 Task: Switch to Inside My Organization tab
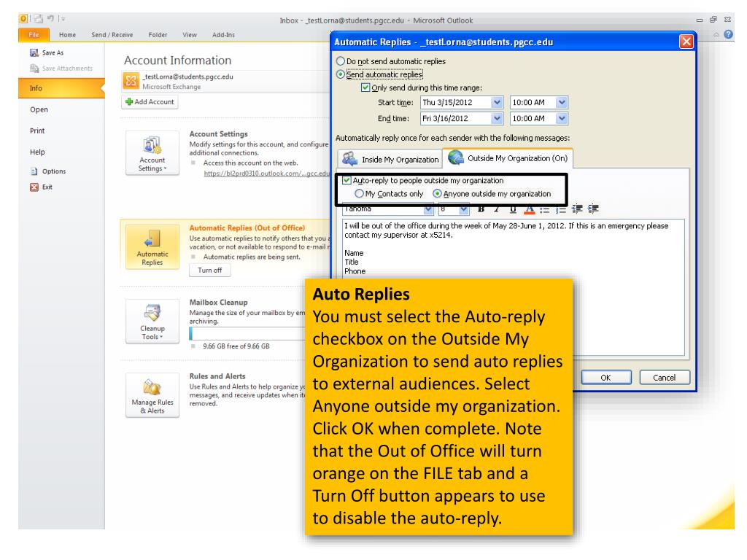pos(390,159)
